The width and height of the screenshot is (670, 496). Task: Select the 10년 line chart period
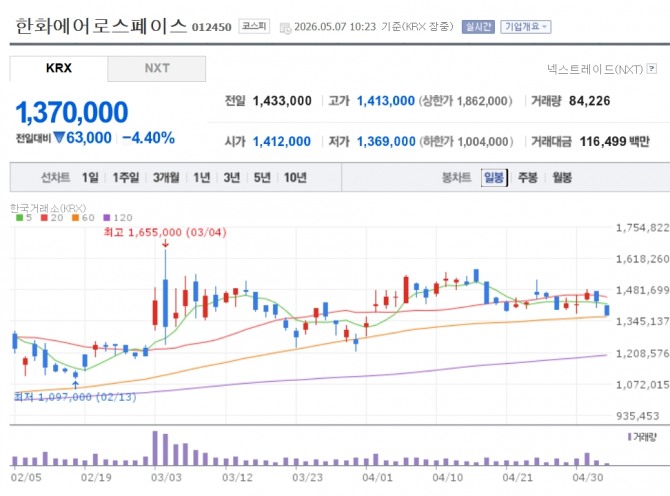point(295,177)
